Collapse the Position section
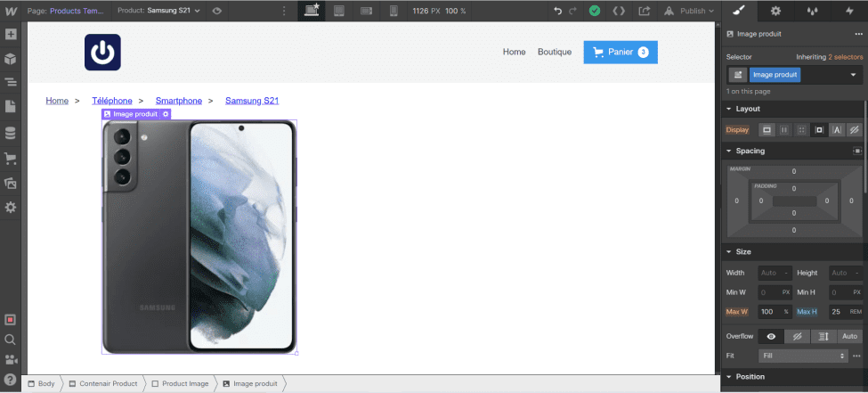 (x=750, y=376)
